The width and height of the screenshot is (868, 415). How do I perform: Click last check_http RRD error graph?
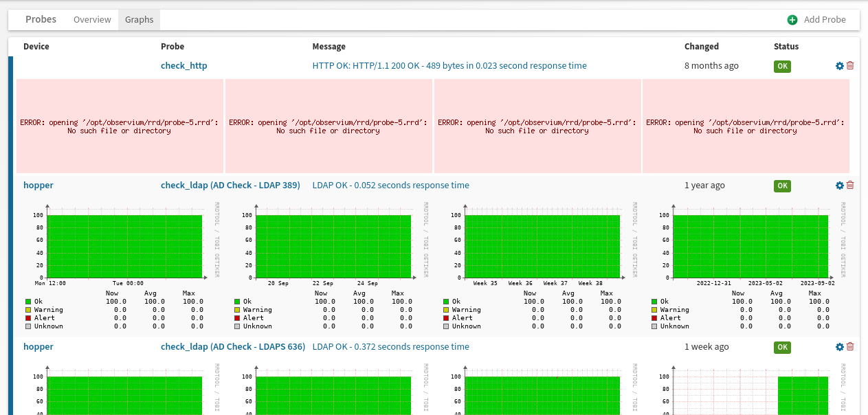(746, 126)
